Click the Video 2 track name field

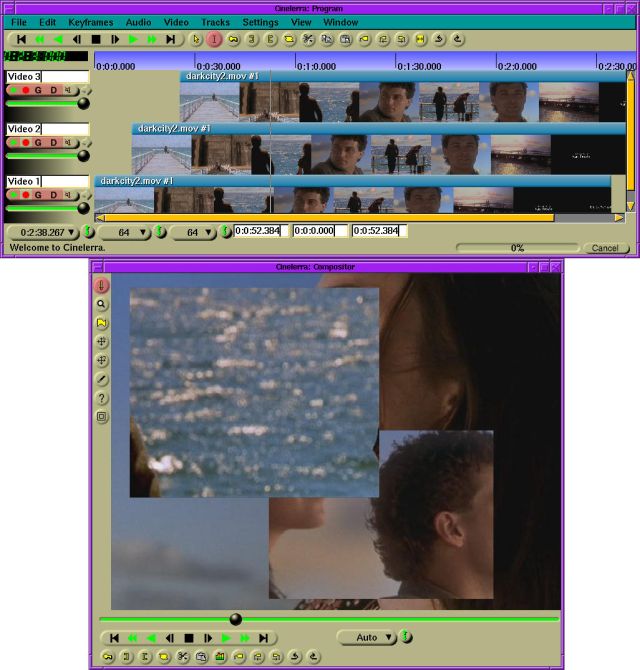click(47, 129)
